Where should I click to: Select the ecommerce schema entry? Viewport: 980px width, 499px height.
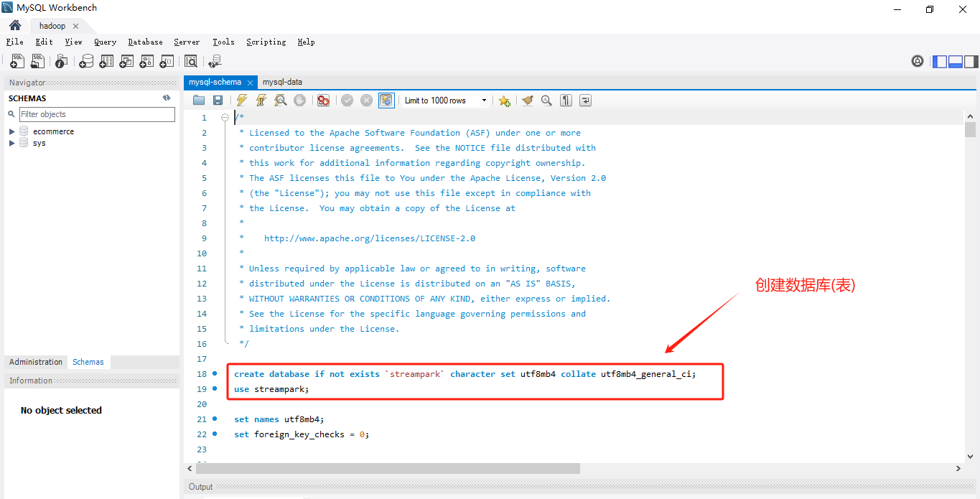pyautogui.click(x=53, y=131)
